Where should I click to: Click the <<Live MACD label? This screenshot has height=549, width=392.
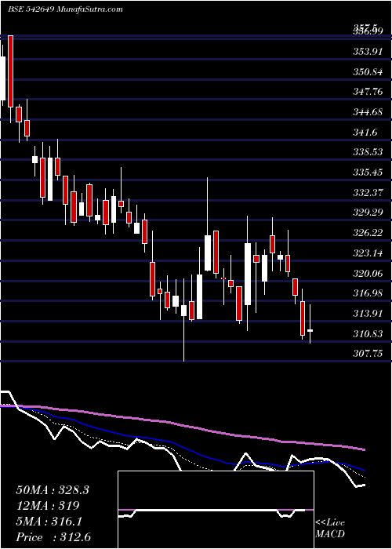click(x=330, y=529)
